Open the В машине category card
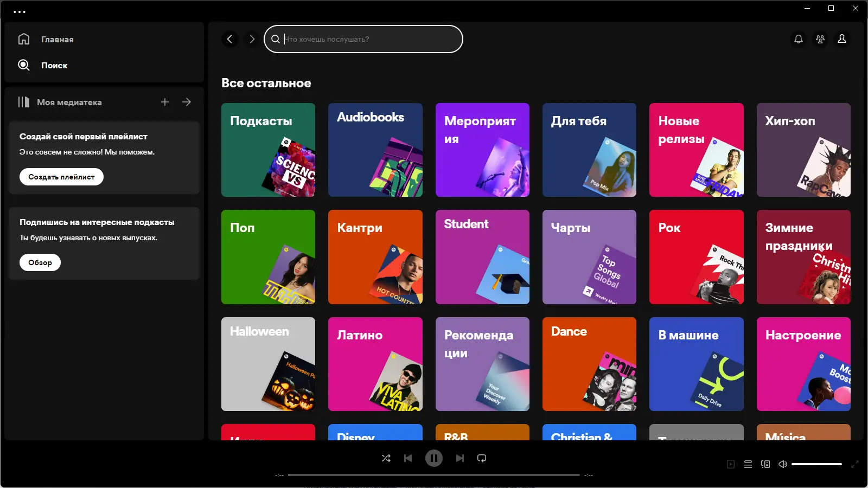Viewport: 868px width, 488px height. (697, 364)
